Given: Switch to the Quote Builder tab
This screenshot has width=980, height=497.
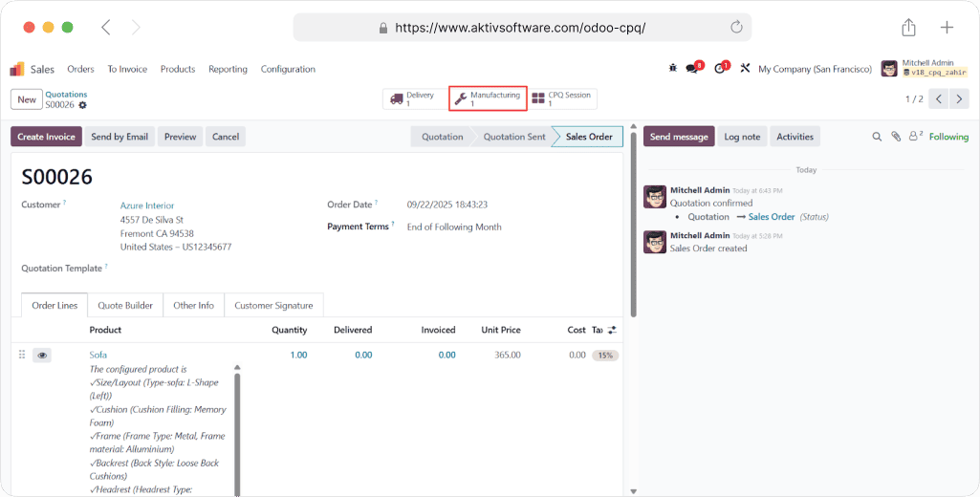Looking at the screenshot, I should tap(125, 305).
